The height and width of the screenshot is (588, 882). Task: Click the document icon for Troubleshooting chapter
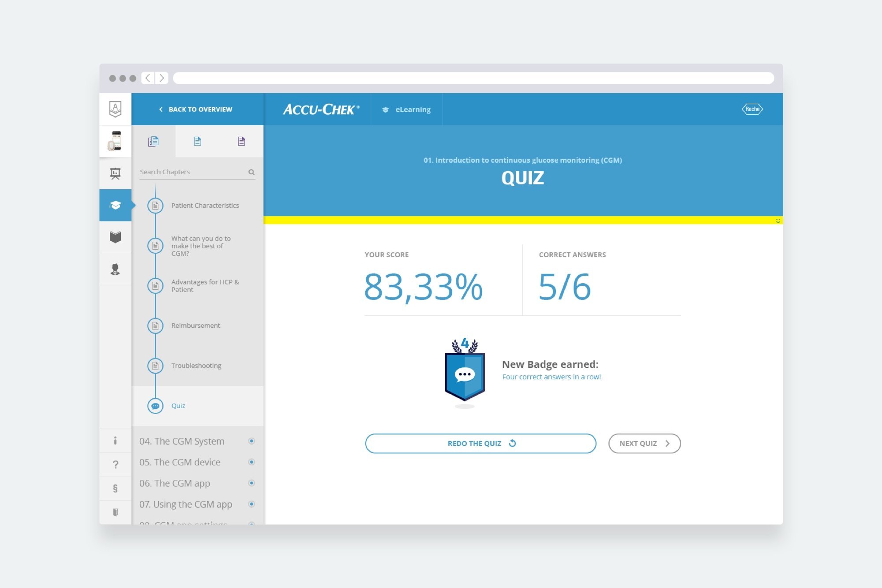(x=155, y=365)
